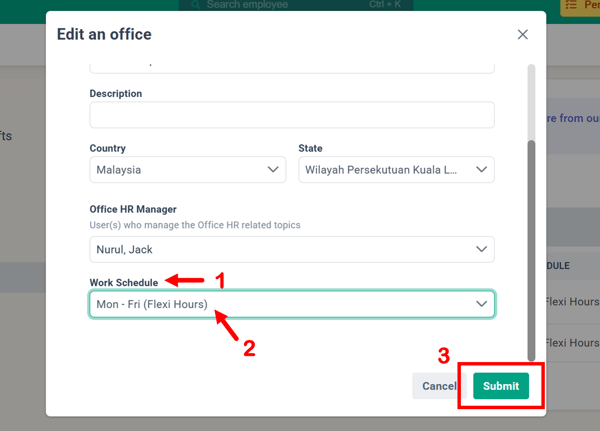This screenshot has width=600, height=431.
Task: Click into the Description field
Action: click(291, 116)
